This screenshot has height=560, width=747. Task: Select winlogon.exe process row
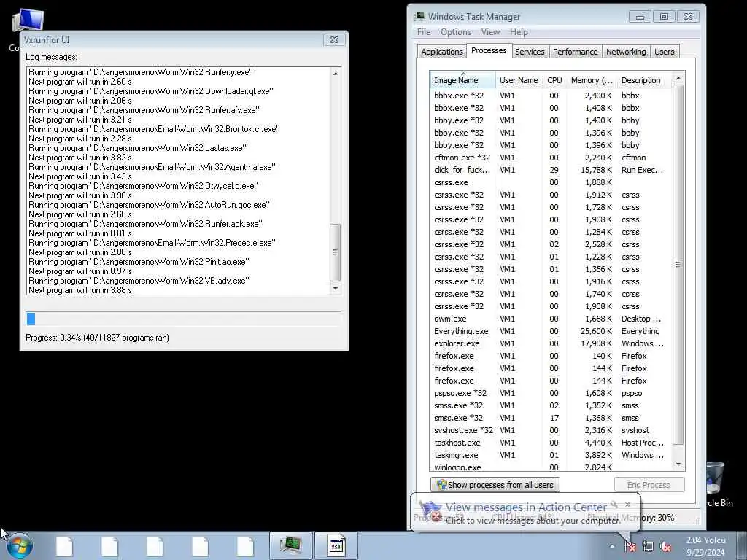click(x=550, y=467)
